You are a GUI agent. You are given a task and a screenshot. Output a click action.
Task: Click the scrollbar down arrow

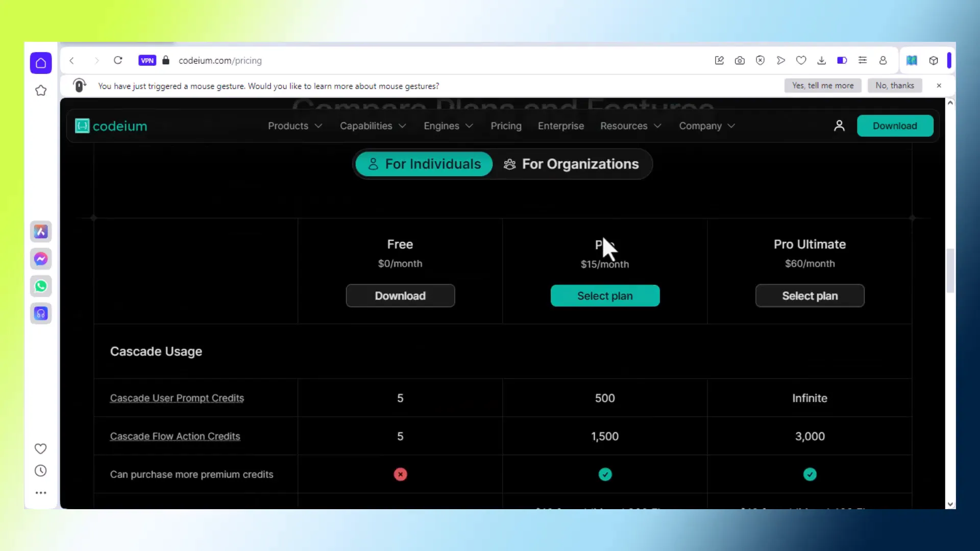(x=950, y=504)
